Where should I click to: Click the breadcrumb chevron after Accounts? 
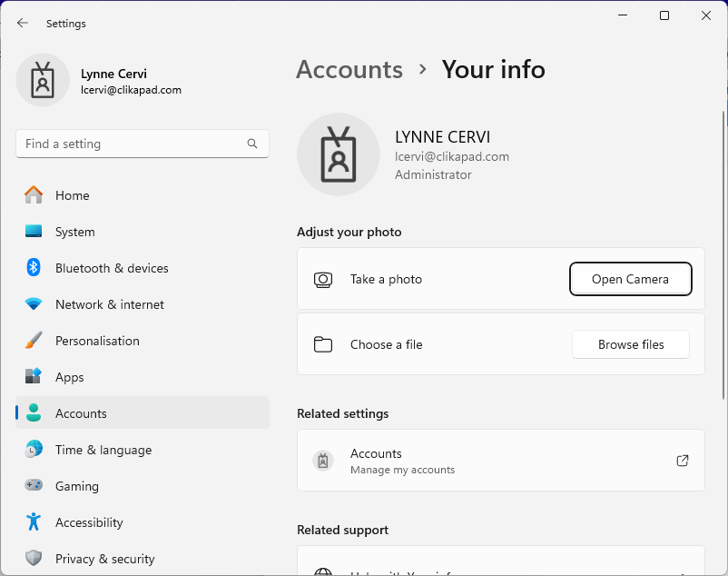click(x=422, y=69)
